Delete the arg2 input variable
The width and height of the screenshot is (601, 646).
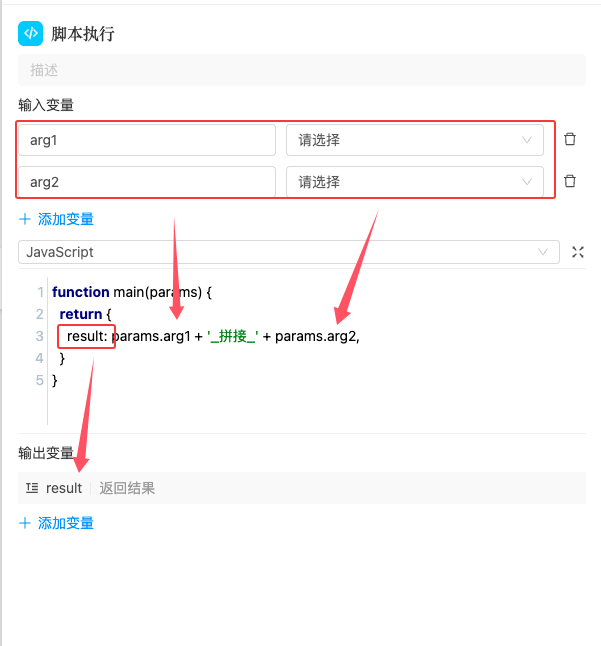(x=570, y=181)
